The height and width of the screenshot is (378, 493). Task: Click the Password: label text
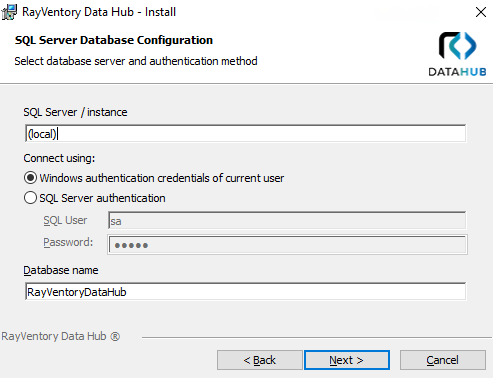tap(68, 242)
